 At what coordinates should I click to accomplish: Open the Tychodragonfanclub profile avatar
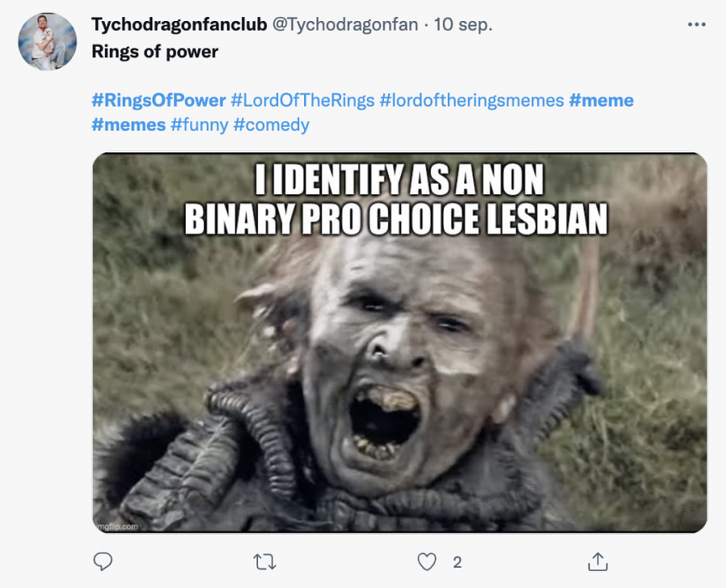(47, 42)
